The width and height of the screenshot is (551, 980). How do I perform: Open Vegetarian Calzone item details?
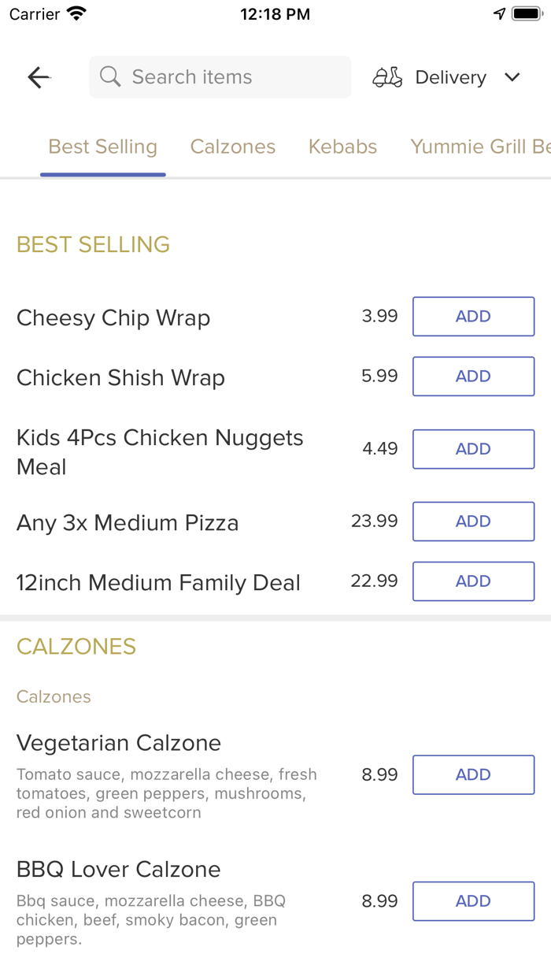click(x=119, y=743)
